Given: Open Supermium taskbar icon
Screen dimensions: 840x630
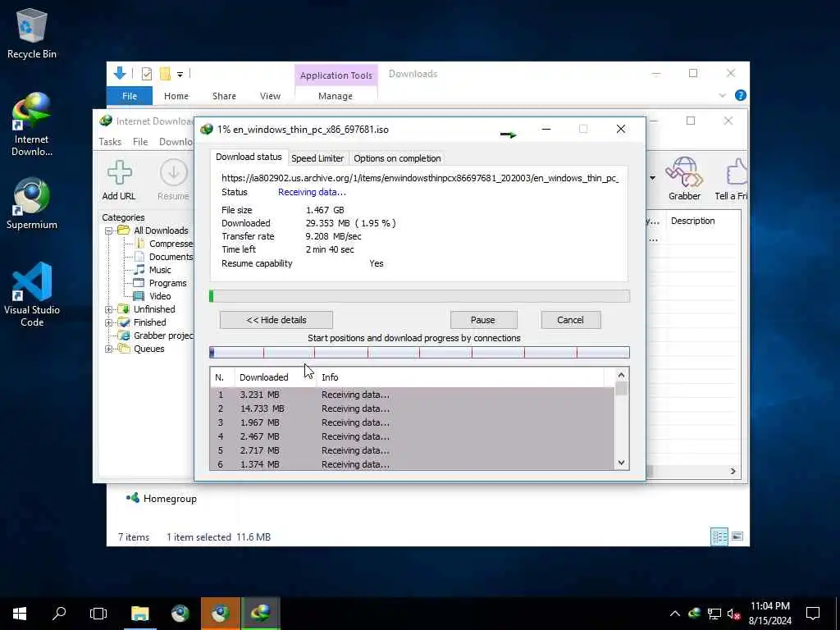Looking at the screenshot, I should tap(180, 614).
